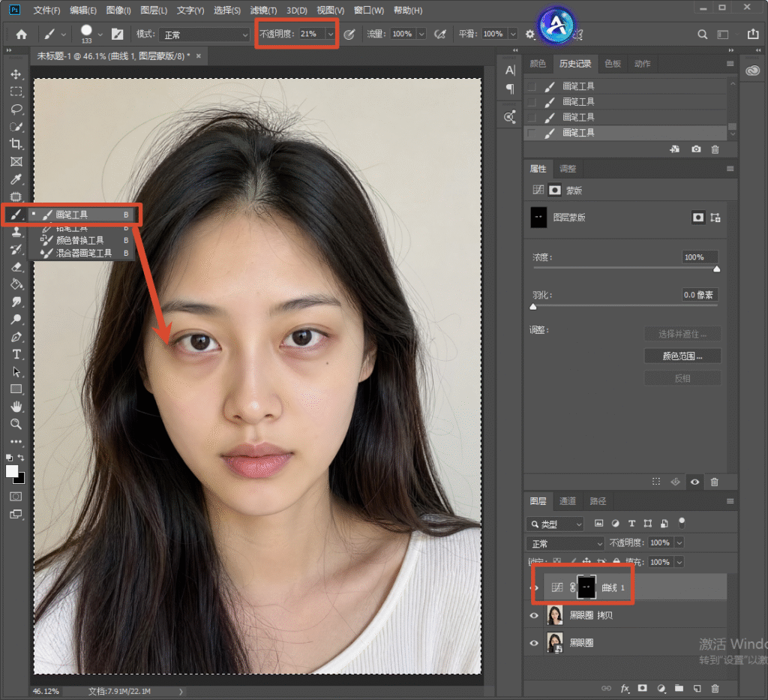Click the search magnifier icon at top right
The height and width of the screenshot is (700, 768).
point(702,35)
